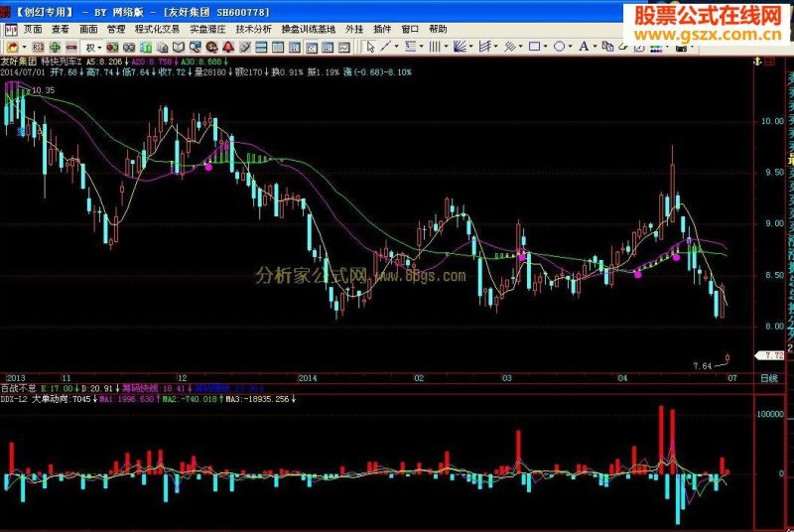This screenshot has width=794, height=532.
Task: Select the horizontal lines drawing tool
Action: (x=410, y=47)
